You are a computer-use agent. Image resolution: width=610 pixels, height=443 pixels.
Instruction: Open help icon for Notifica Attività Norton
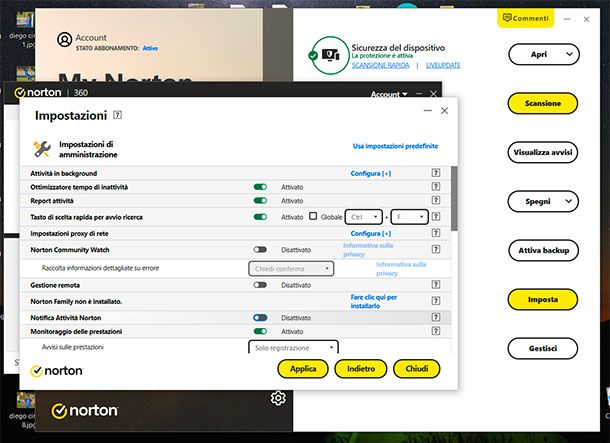click(436, 317)
